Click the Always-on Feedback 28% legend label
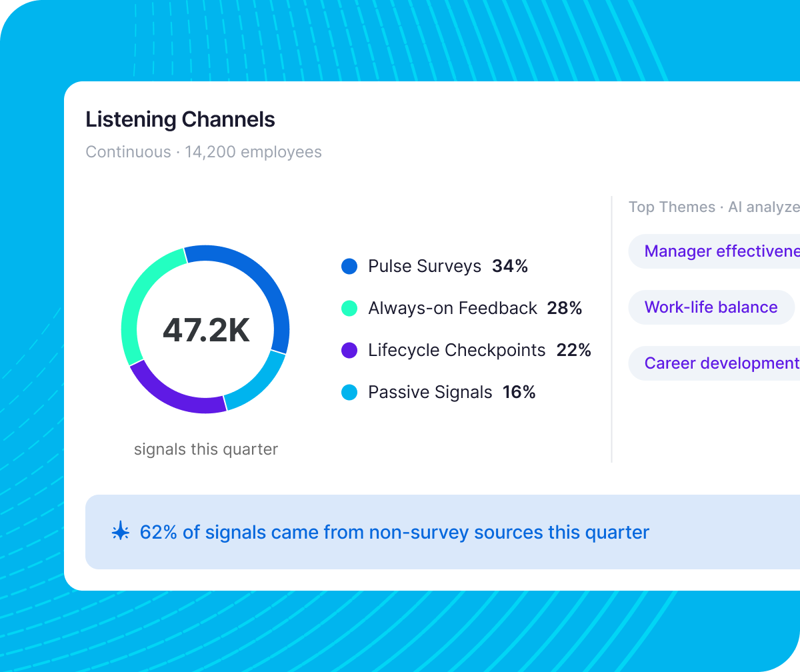The width and height of the screenshot is (800, 672). 475,308
